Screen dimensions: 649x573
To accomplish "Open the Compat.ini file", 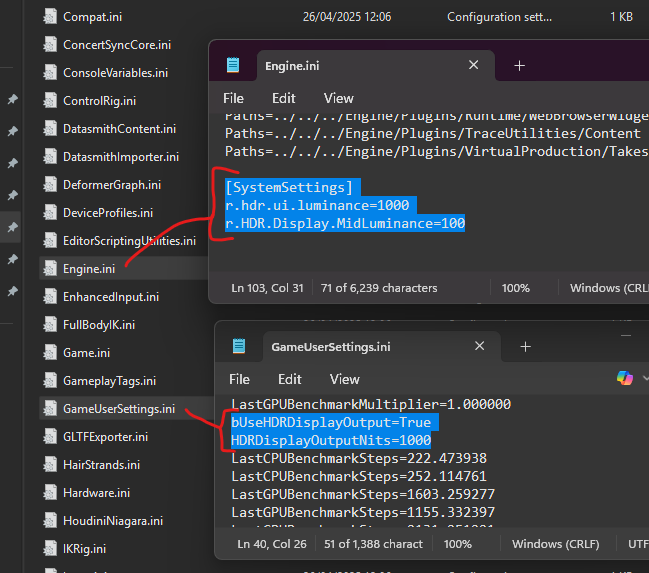I will tap(92, 17).
